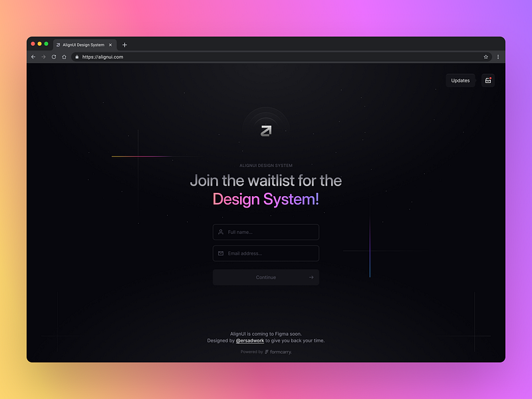Select the AlignUI Design System browser tab

82,45
